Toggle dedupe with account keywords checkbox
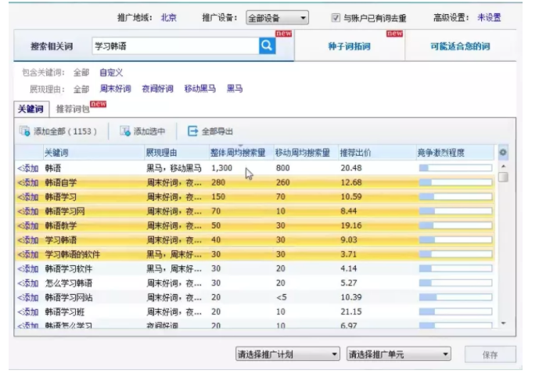 pyautogui.click(x=336, y=17)
